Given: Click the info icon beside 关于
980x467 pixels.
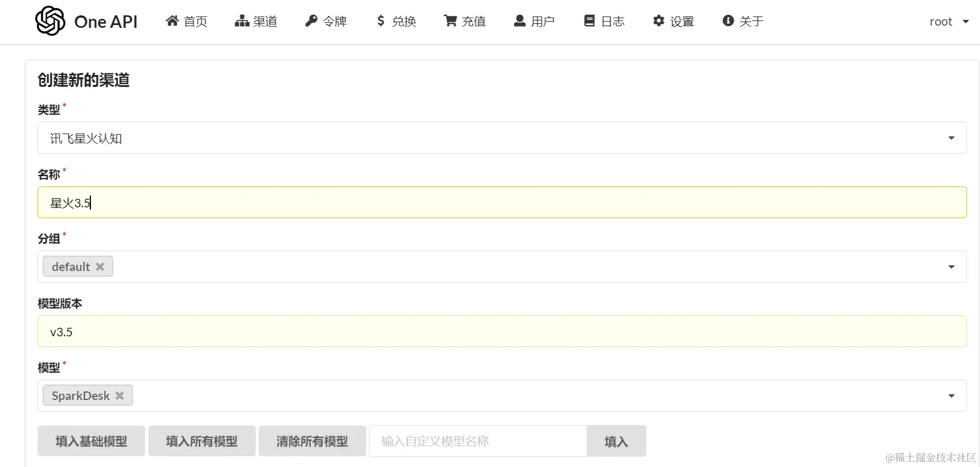Looking at the screenshot, I should point(728,21).
